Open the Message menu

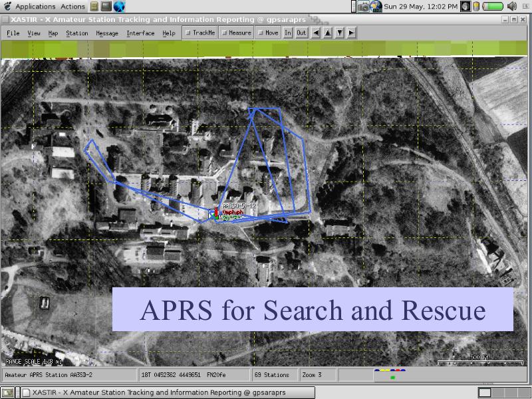point(107,33)
